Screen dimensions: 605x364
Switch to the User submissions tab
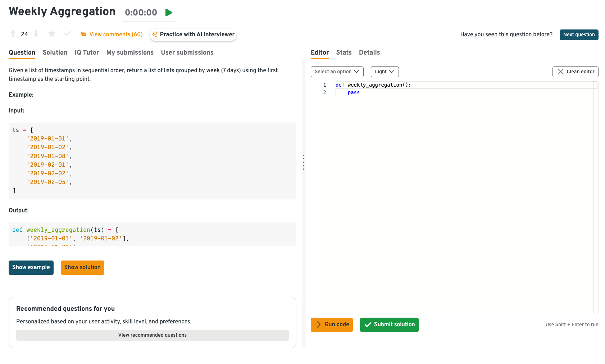click(x=187, y=52)
